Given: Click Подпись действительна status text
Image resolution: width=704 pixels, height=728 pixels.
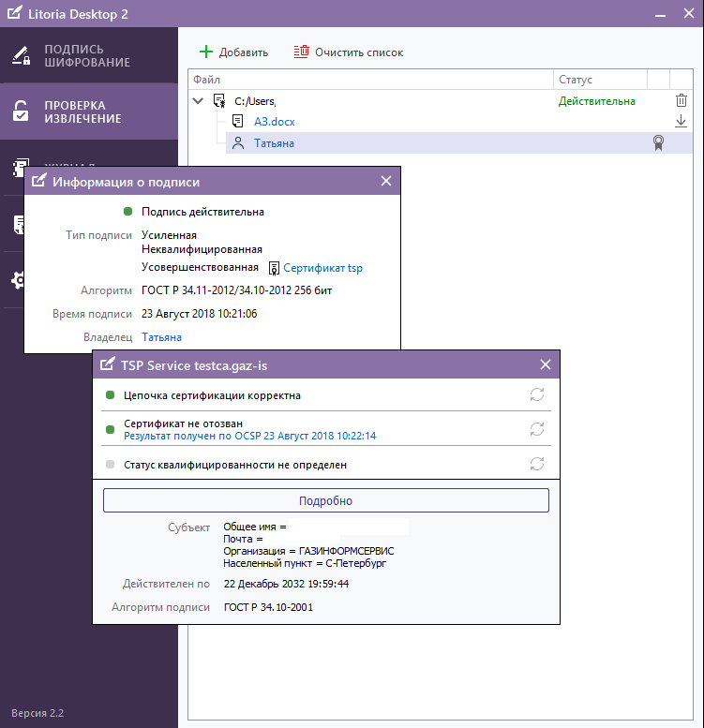Looking at the screenshot, I should pos(202,212).
